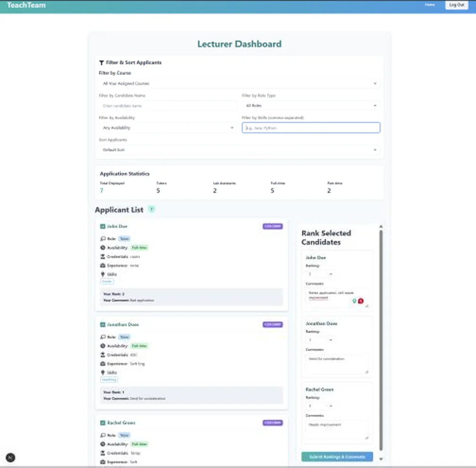Click the Experience briefcase icon on Jonathan Doee's card
This screenshot has height=468, width=476.
102,364
